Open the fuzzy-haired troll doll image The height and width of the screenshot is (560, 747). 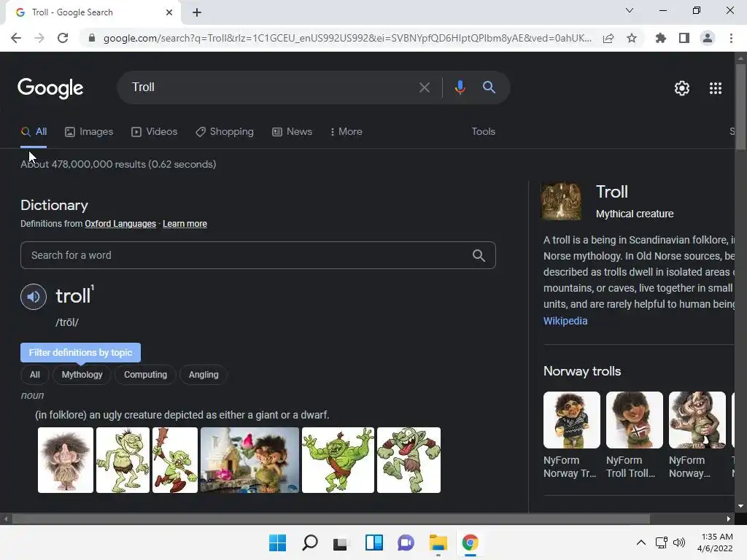pos(66,460)
